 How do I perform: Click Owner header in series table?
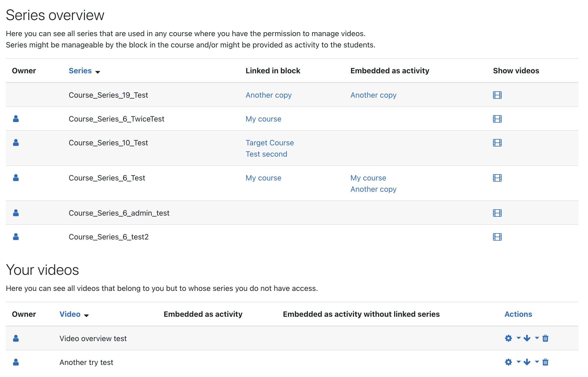point(24,71)
